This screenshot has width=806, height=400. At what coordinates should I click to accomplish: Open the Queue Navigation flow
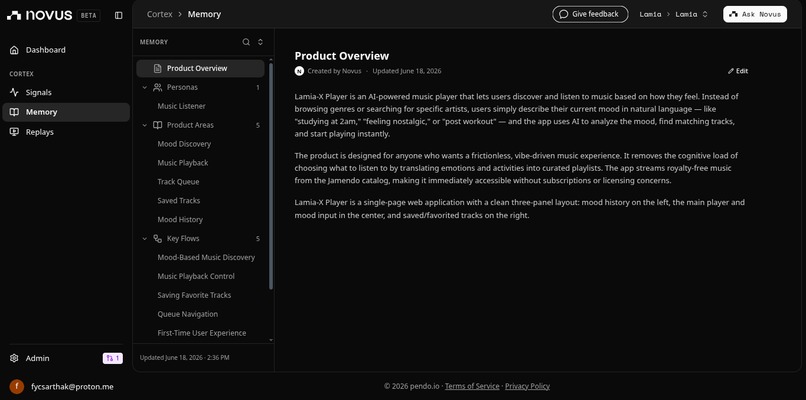coord(188,314)
